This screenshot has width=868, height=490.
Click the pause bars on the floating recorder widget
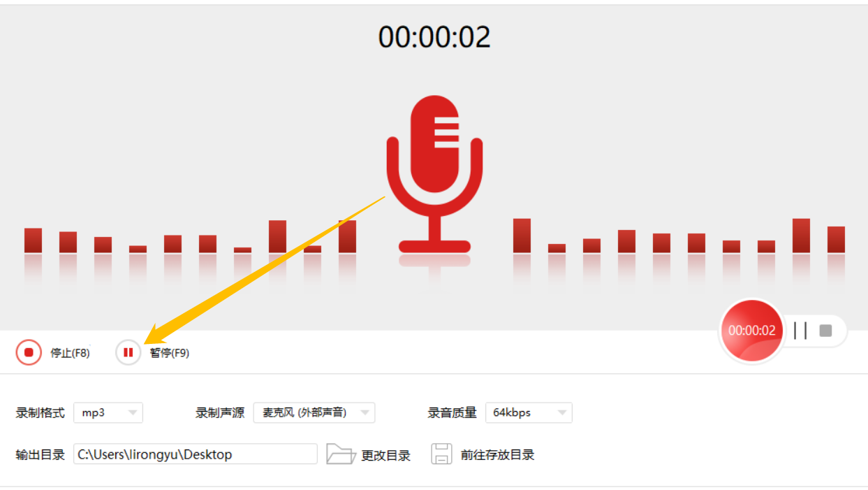pyautogui.click(x=800, y=331)
